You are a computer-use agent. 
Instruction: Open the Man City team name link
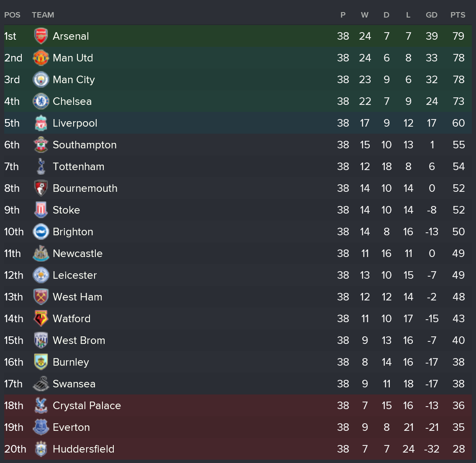pyautogui.click(x=74, y=80)
